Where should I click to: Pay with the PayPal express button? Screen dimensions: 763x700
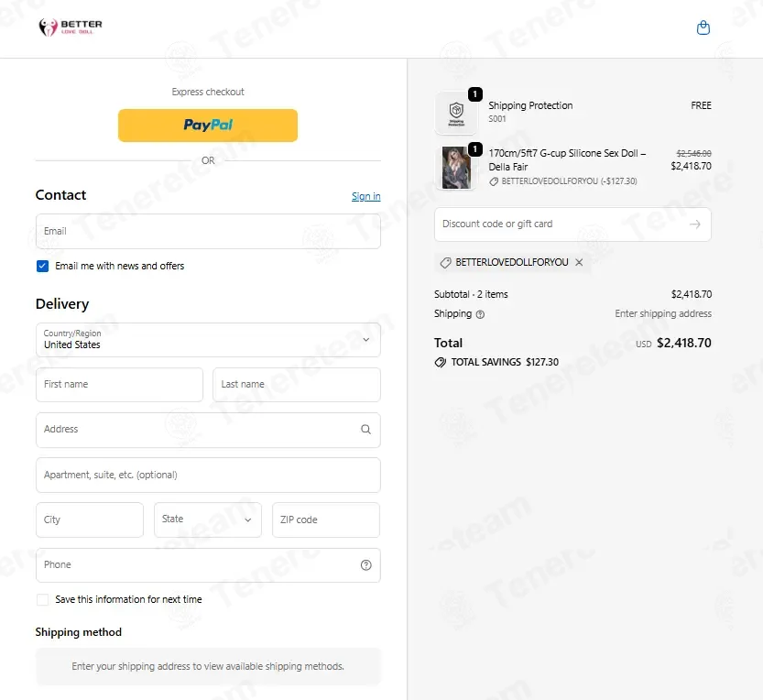point(208,126)
